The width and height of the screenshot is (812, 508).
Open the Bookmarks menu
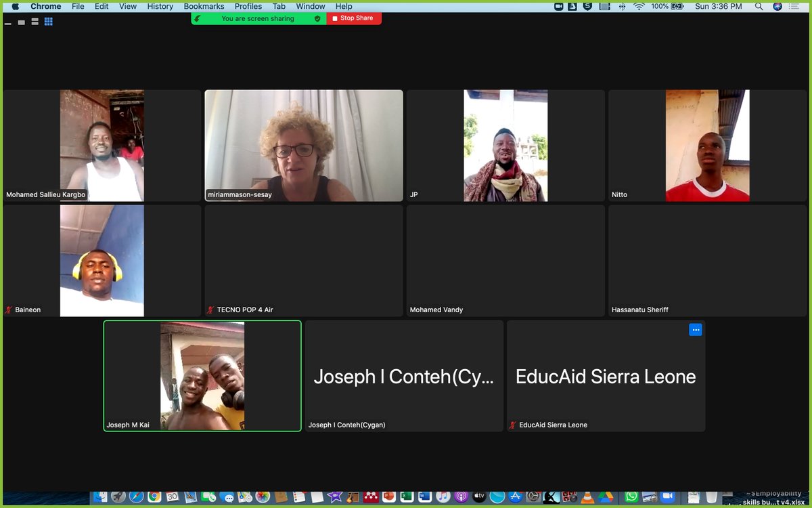204,6
